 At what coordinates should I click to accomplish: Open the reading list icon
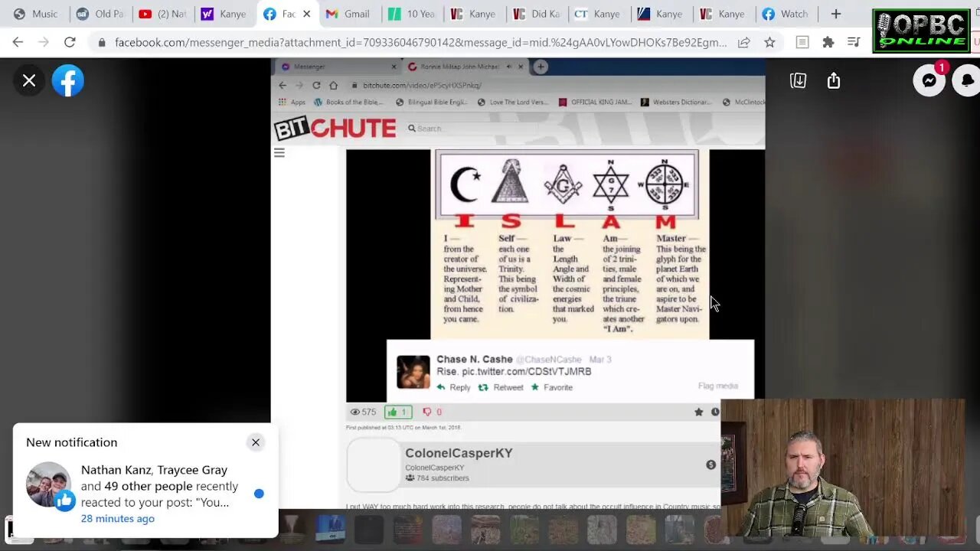tap(802, 43)
